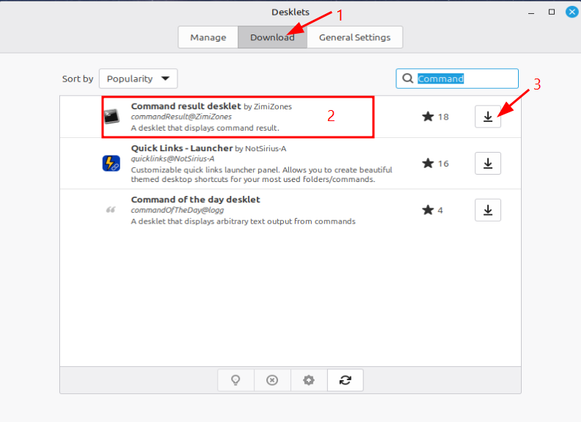Screen dimensions: 581x422
Task: Select the Quick Links - Launcher title
Action: (182, 148)
